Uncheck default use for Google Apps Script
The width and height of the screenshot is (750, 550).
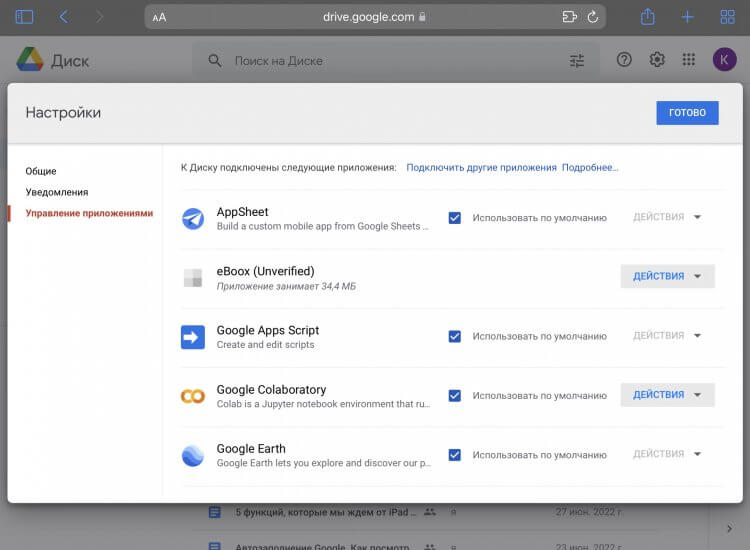click(455, 337)
